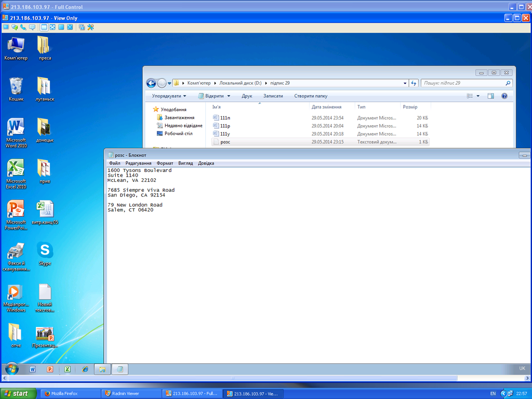This screenshot has height=399, width=532.
Task: Expand the Упорядкувати dropdown in Explorer
Action: pyautogui.click(x=169, y=96)
